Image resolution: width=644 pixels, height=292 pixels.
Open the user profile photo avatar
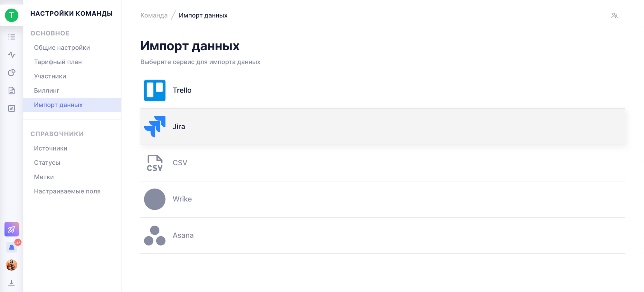pyautogui.click(x=12, y=265)
